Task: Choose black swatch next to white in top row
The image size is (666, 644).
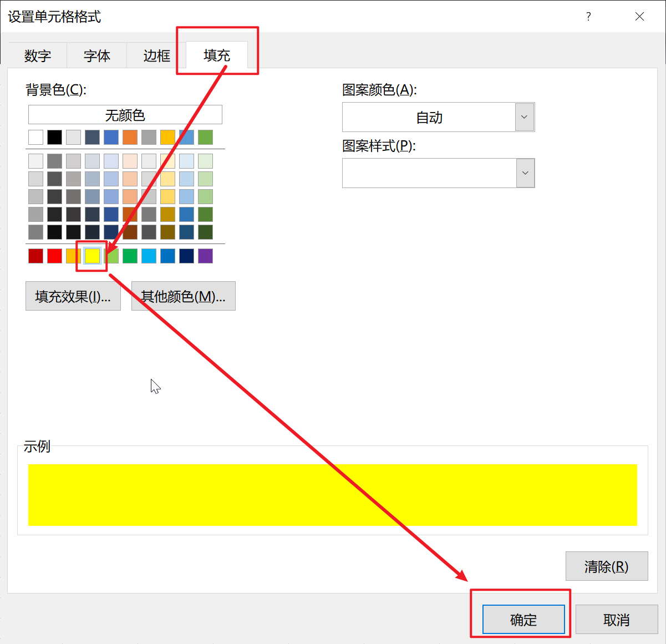Action: (x=55, y=137)
